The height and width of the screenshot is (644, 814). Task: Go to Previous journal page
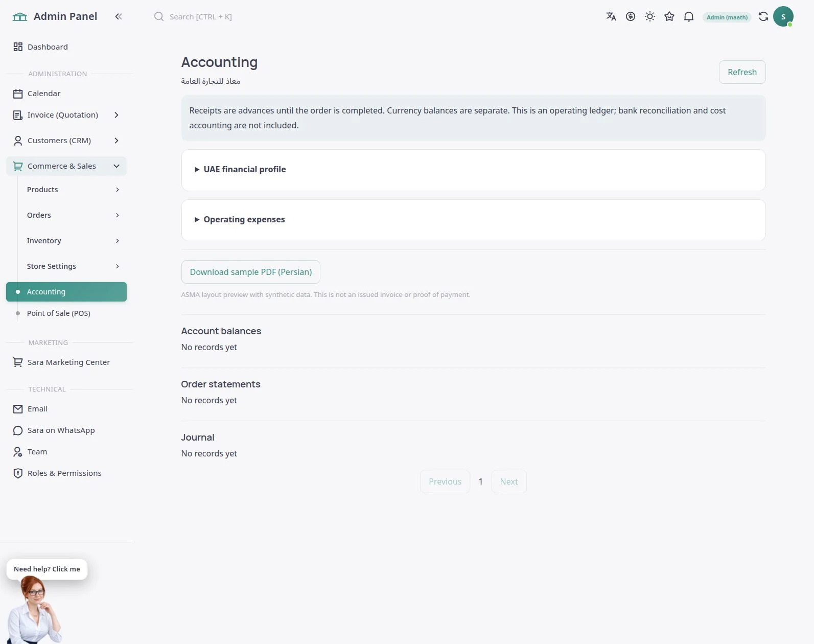pos(445,481)
